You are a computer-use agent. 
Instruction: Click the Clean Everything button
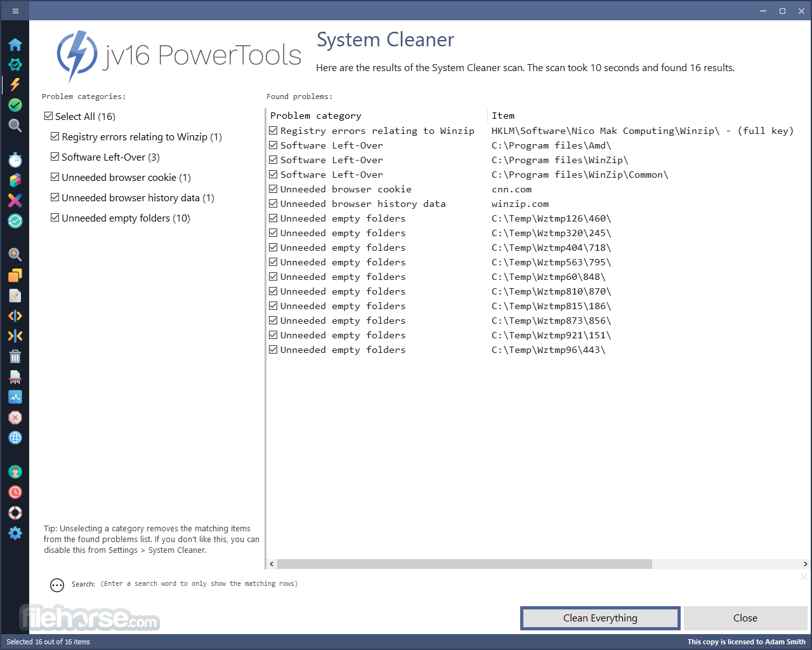coord(600,618)
